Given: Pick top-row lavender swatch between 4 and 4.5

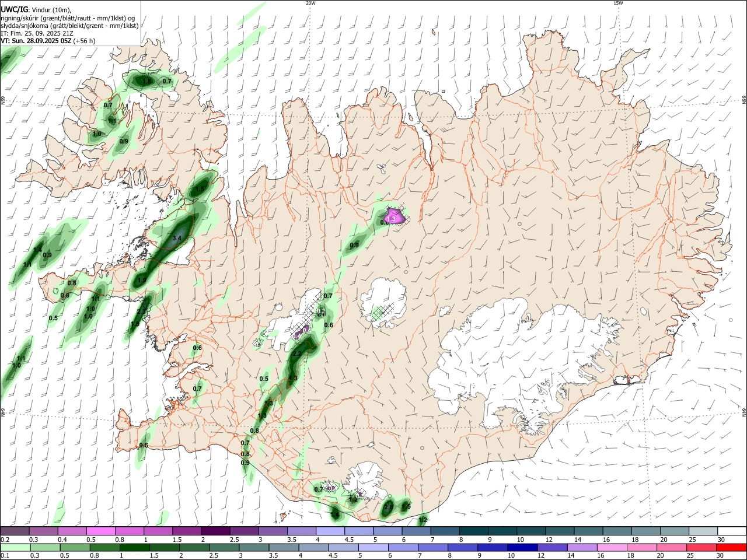Looking at the screenshot, I should 330,531.
